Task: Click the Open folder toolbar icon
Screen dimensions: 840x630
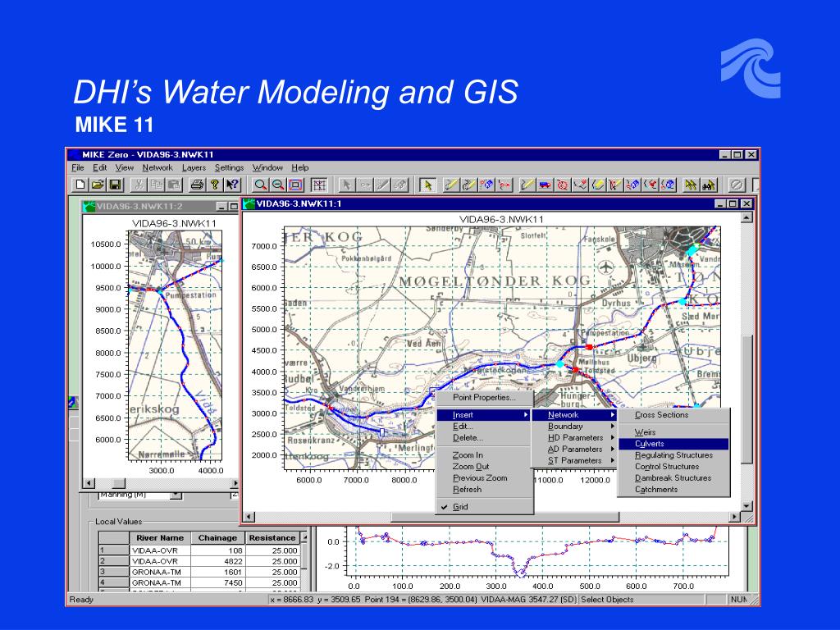Action: click(98, 185)
